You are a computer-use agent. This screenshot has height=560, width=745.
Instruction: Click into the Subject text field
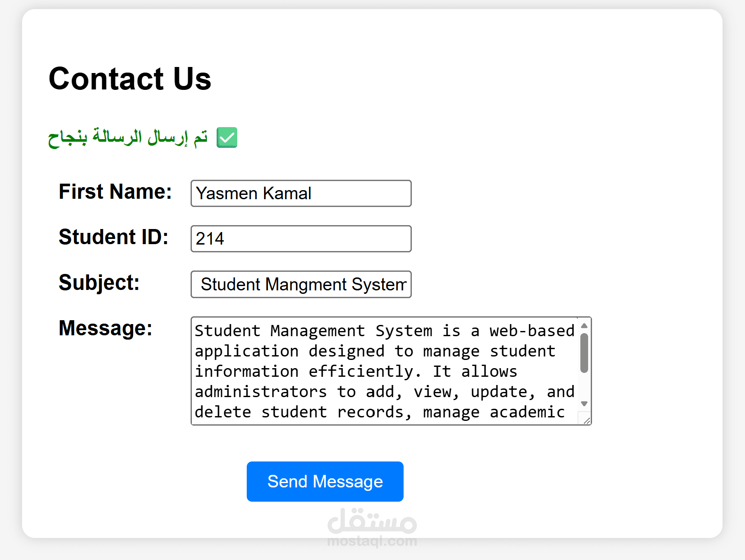pos(301,284)
